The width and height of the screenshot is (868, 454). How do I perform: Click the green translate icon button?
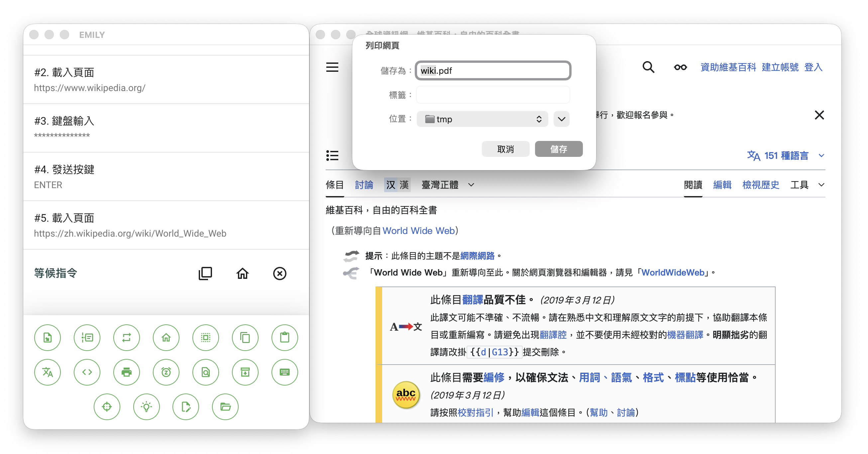pos(48,372)
